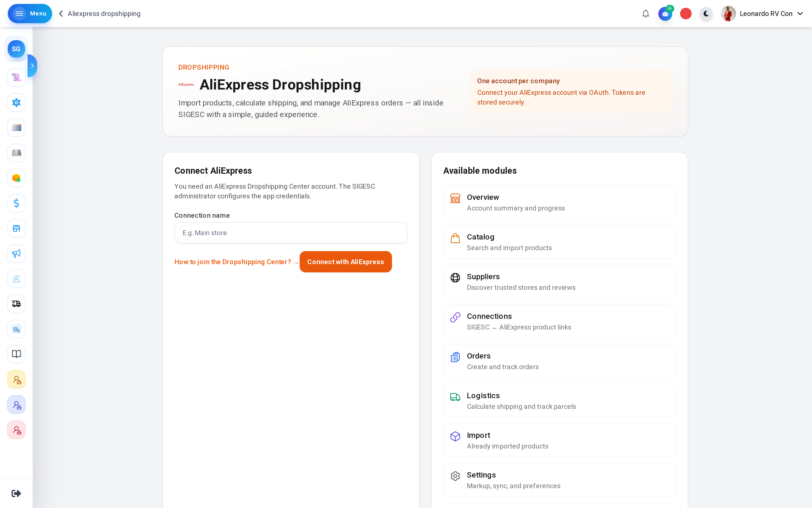812x508 pixels.
Task: Open the orange box with checkmark icon
Action: (16, 178)
